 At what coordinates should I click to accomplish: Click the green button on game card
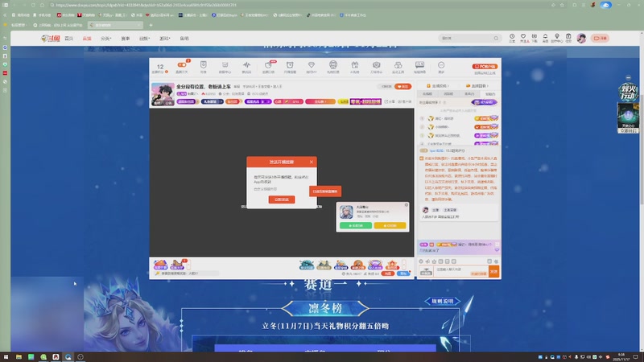tap(356, 226)
